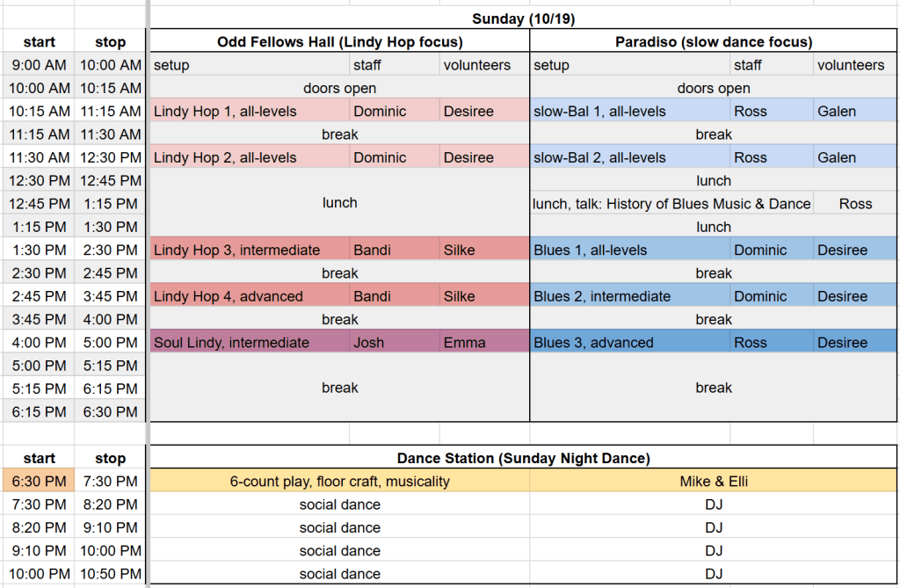Click the "Blues 2, intermediate" cell

coord(629,296)
